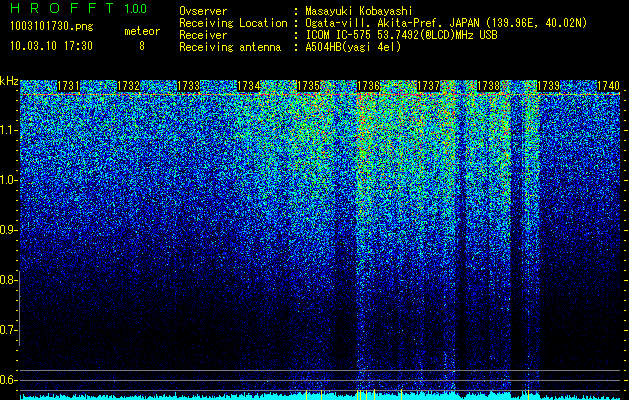Click the Receiving Location label

233,23
